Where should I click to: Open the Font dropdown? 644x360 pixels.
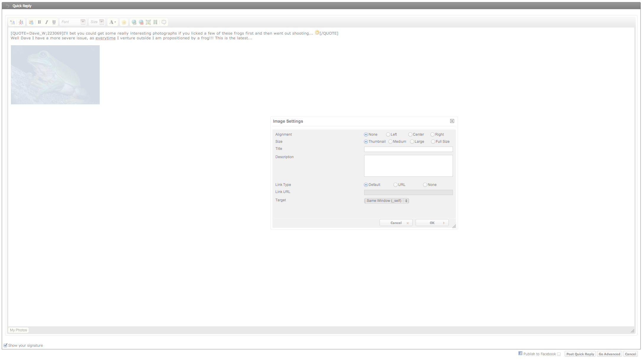click(73, 22)
